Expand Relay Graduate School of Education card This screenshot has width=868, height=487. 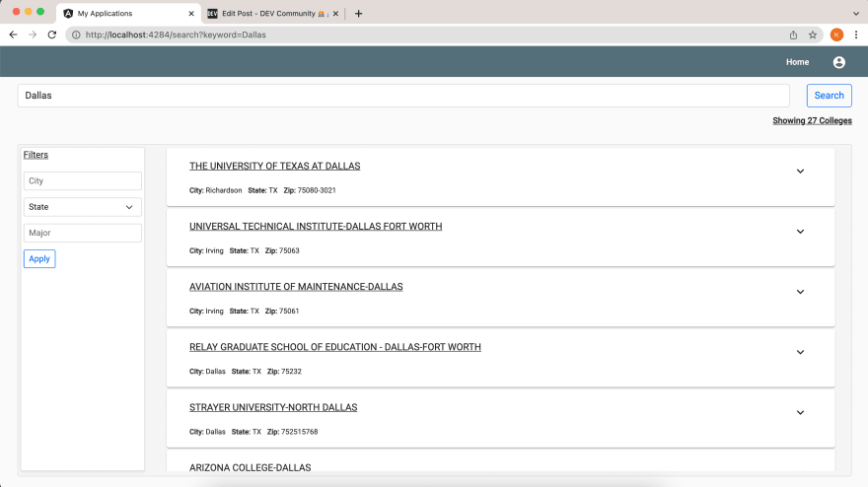coord(800,353)
